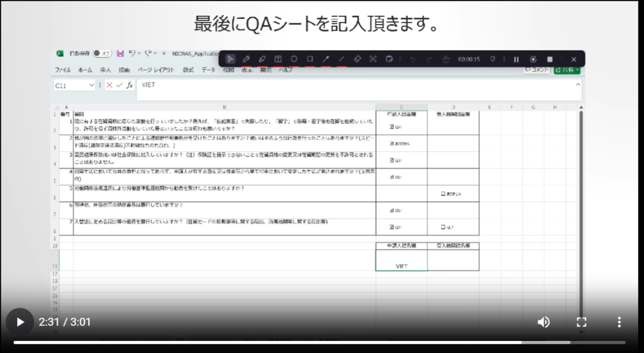The width and height of the screenshot is (644, 353).
Task: Open the Share button dropdown arrow
Action: pyautogui.click(x=577, y=70)
